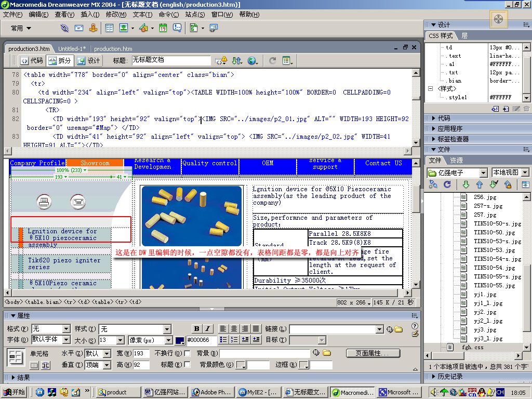The image size is (532, 399).
Task: Refresh the Files panel list
Action: (447, 185)
